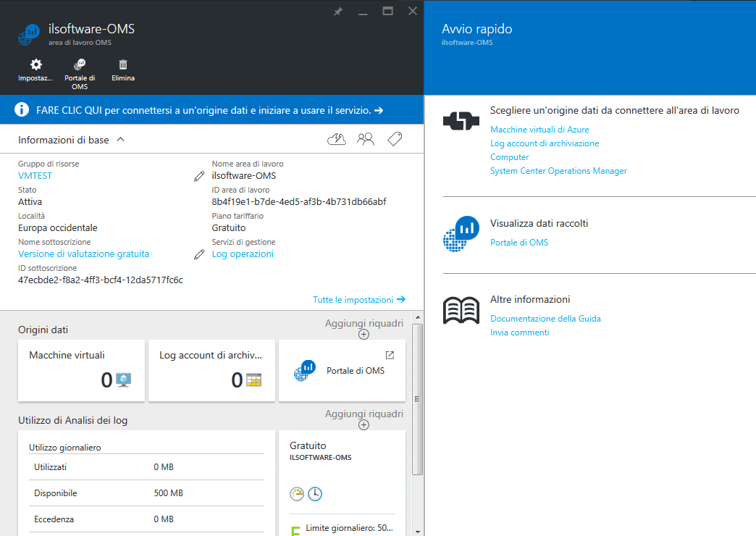Open Portale di OMS link in Avvio rapido
Image resolution: width=756 pixels, height=536 pixels.
tap(519, 242)
